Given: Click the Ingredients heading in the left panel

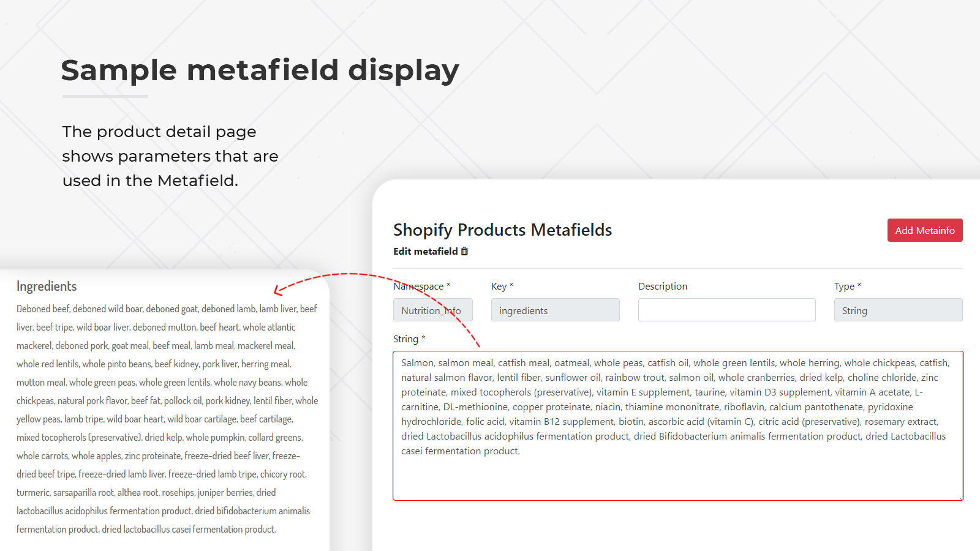Looking at the screenshot, I should click(x=47, y=287).
